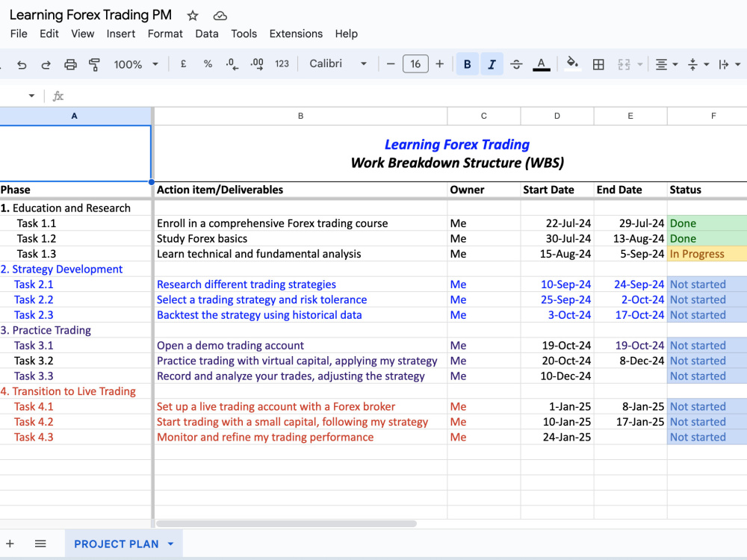
Task: Expand the merge cells type dropdown arrow
Action: [640, 64]
